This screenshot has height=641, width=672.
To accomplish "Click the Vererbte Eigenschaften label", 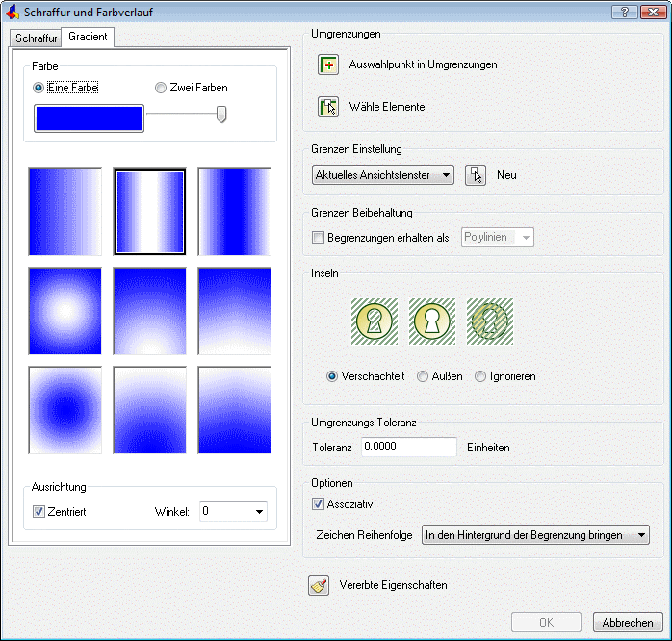I will click(393, 585).
